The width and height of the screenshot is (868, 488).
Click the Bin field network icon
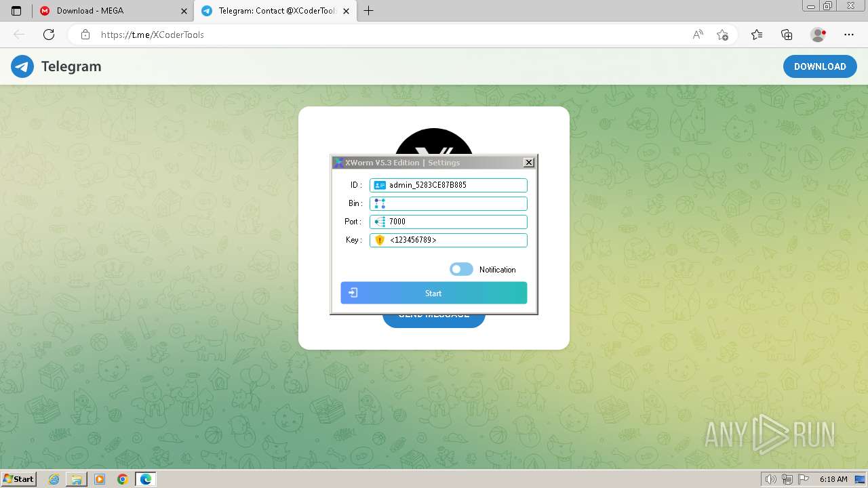pos(380,203)
